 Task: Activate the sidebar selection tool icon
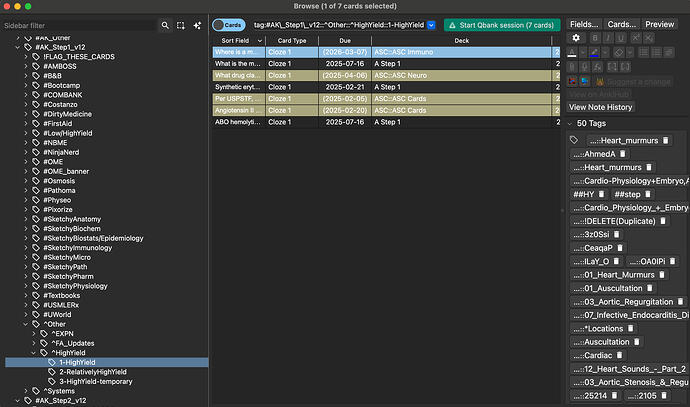[181, 26]
